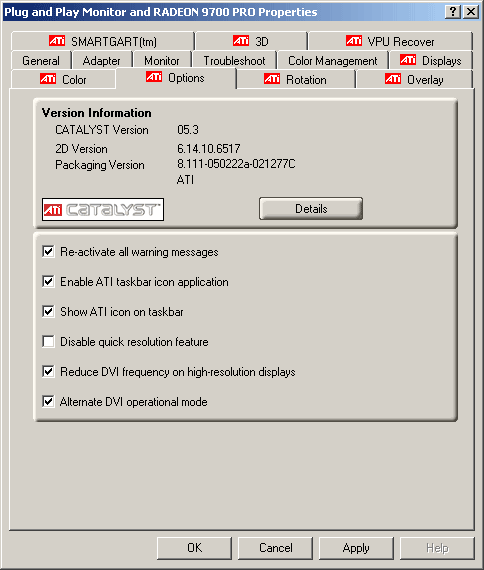The height and width of the screenshot is (570, 484).
Task: Click the Cancel button
Action: [276, 548]
